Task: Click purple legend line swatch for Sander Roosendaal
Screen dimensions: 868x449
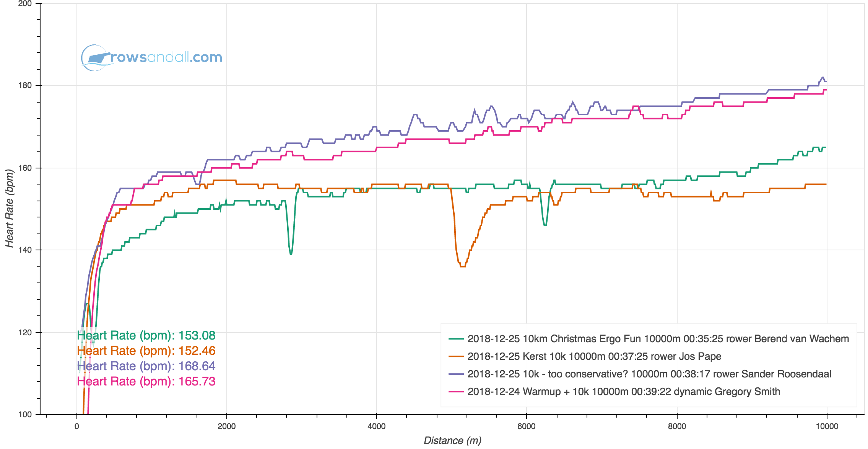Action: [456, 374]
